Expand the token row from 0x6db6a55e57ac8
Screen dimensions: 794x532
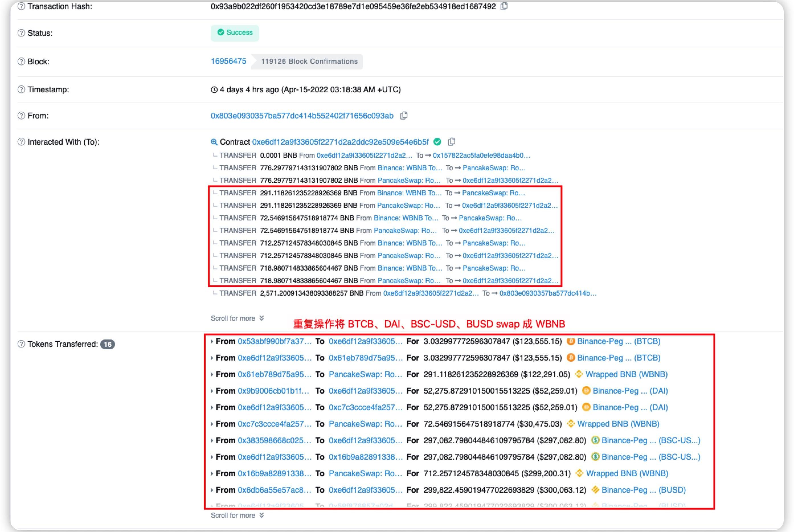tap(212, 490)
